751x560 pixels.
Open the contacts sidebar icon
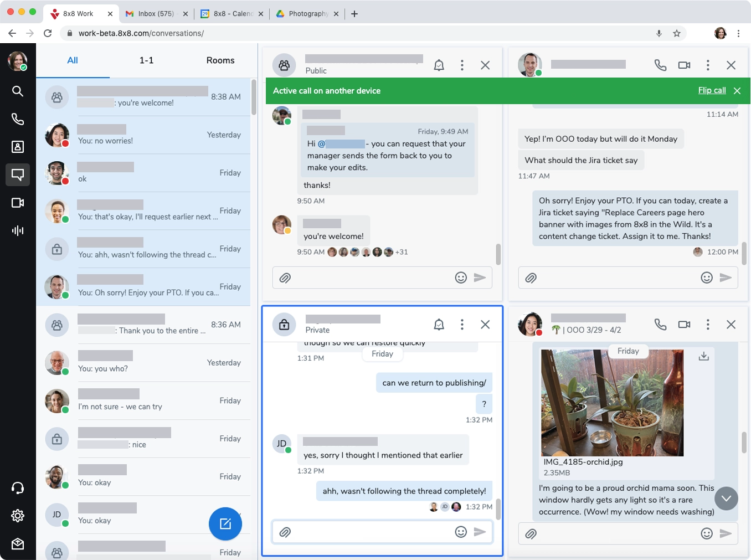coord(18,147)
